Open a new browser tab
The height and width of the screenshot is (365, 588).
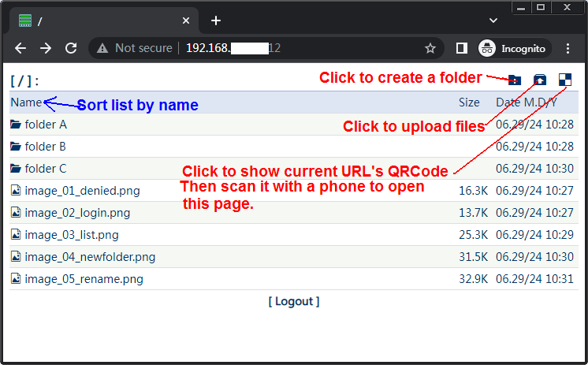click(216, 20)
